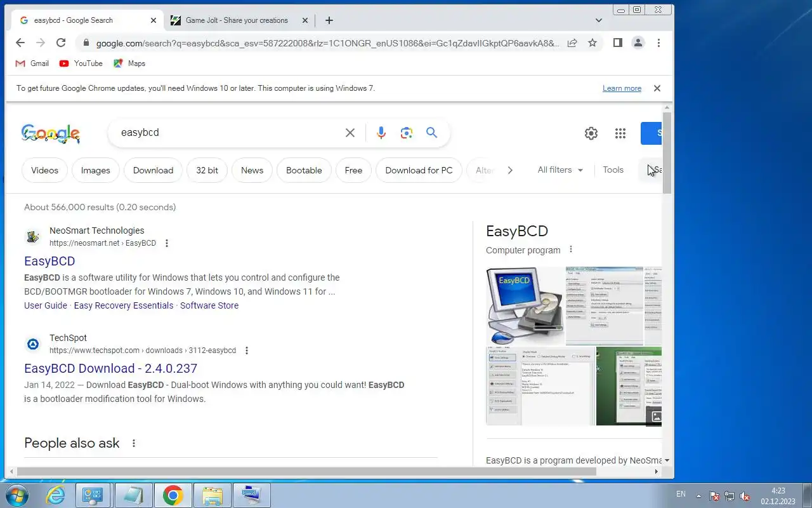Screen dimensions: 812x508
Task: Click the vertical page scrollbar
Action: click(667, 154)
